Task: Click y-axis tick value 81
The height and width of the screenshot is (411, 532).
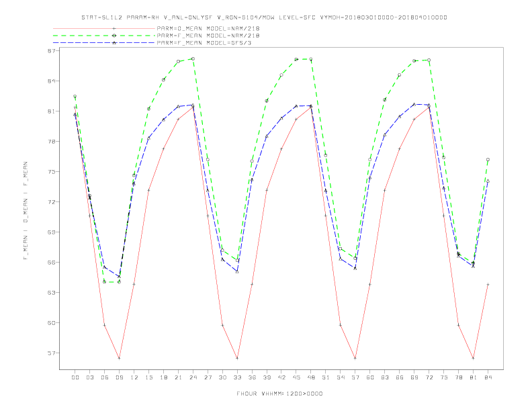Action: click(x=52, y=111)
